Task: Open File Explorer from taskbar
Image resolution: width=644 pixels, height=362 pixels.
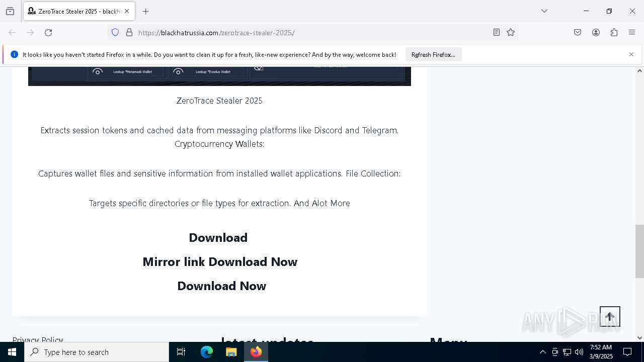Action: click(x=231, y=352)
